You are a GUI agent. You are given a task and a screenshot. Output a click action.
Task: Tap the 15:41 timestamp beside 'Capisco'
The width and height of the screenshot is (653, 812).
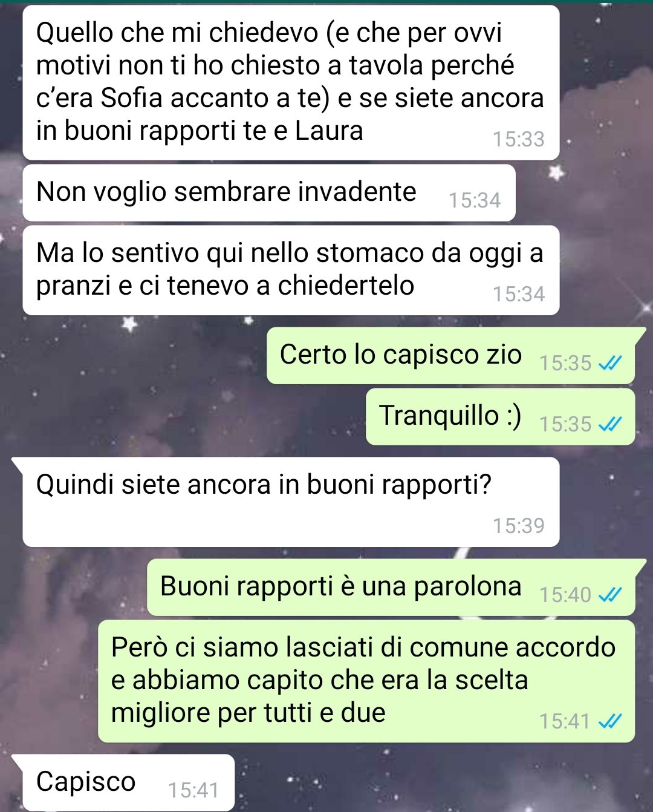(x=193, y=790)
